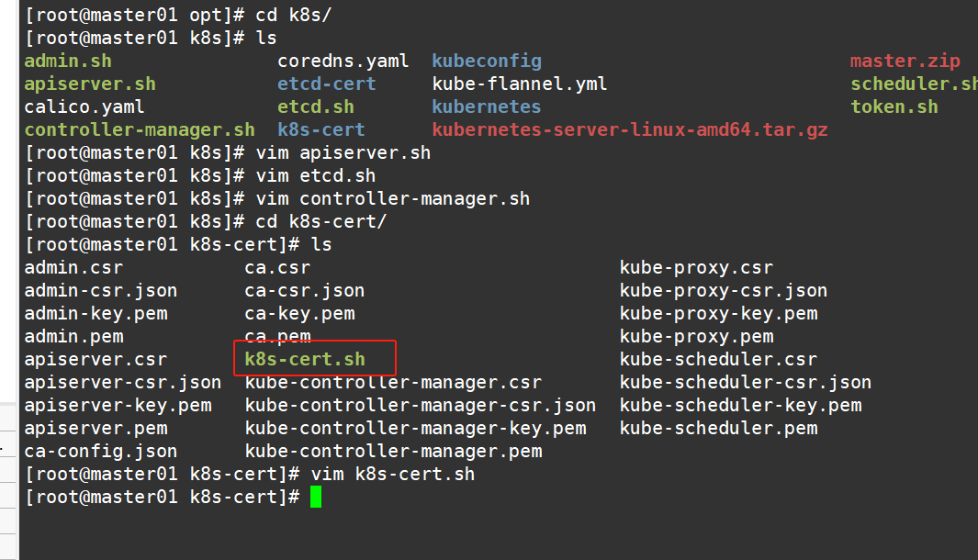The height and width of the screenshot is (560, 978).
Task: Click the ca-config.json file name
Action: [x=101, y=451]
